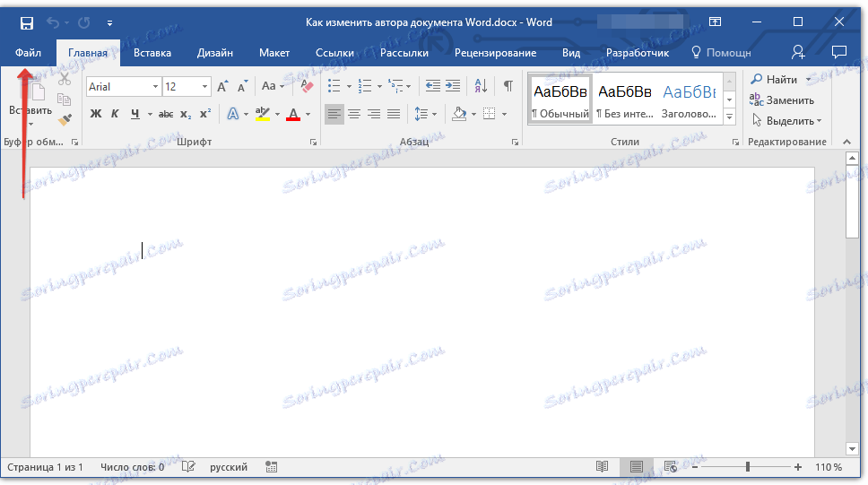Activate the Format Painter brush
868x485 pixels.
(65, 119)
